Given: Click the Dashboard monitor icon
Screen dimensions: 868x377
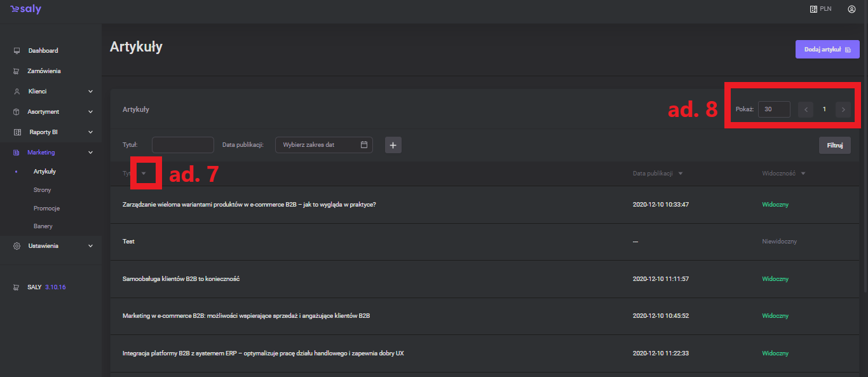Looking at the screenshot, I should [x=17, y=51].
